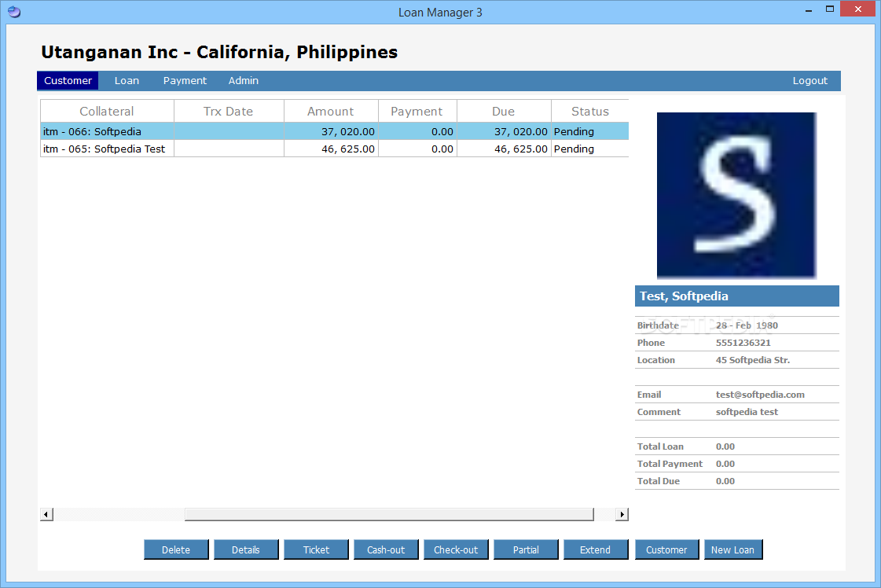The image size is (881, 588).
Task: Click the customer name 'Test, Softpedia'
Action: 684,296
